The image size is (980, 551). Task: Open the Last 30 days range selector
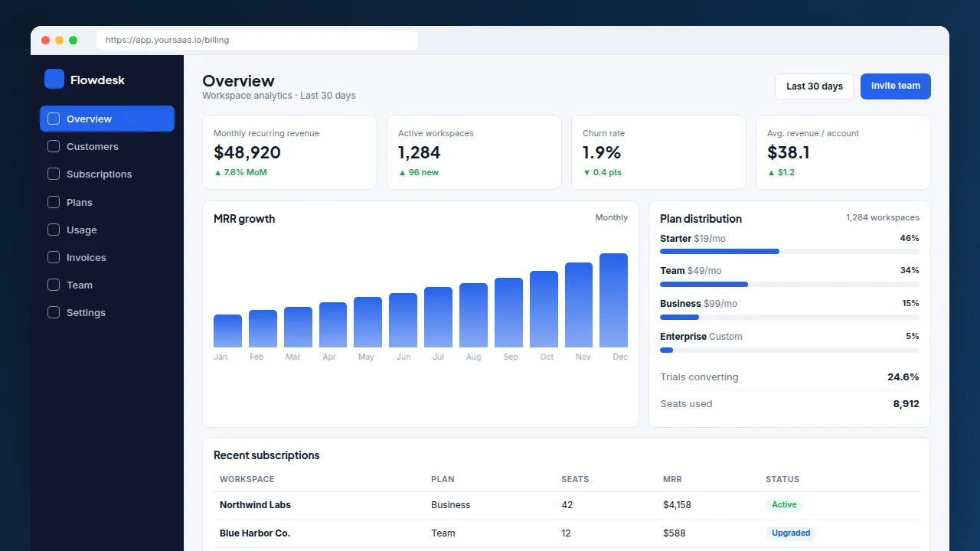coord(815,86)
